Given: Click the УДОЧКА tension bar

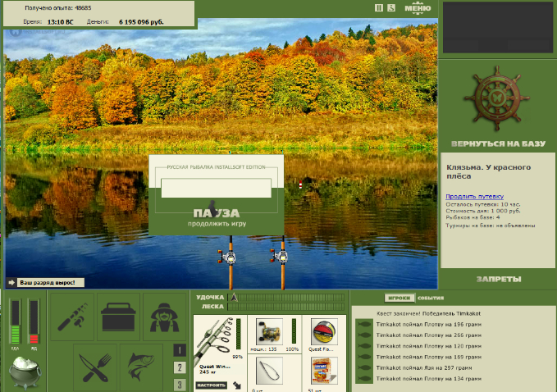Looking at the screenshot, I should (x=286, y=297).
